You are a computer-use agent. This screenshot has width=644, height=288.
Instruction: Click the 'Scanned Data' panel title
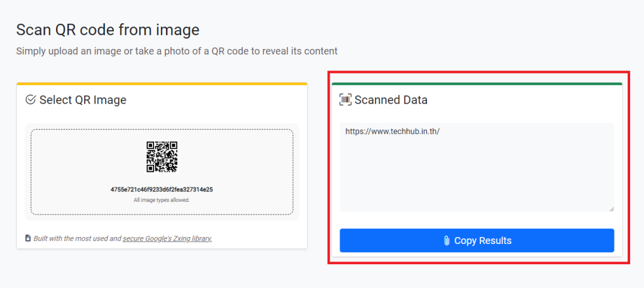pyautogui.click(x=391, y=99)
